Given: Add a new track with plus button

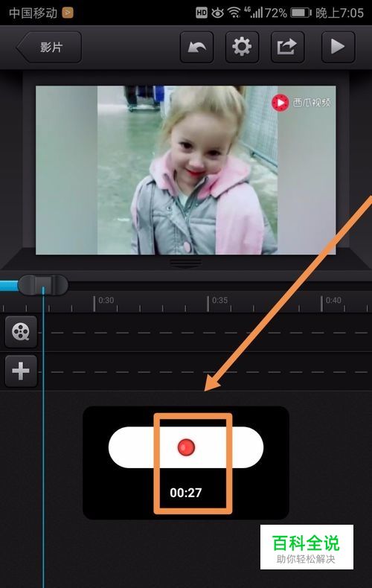Looking at the screenshot, I should tap(21, 371).
